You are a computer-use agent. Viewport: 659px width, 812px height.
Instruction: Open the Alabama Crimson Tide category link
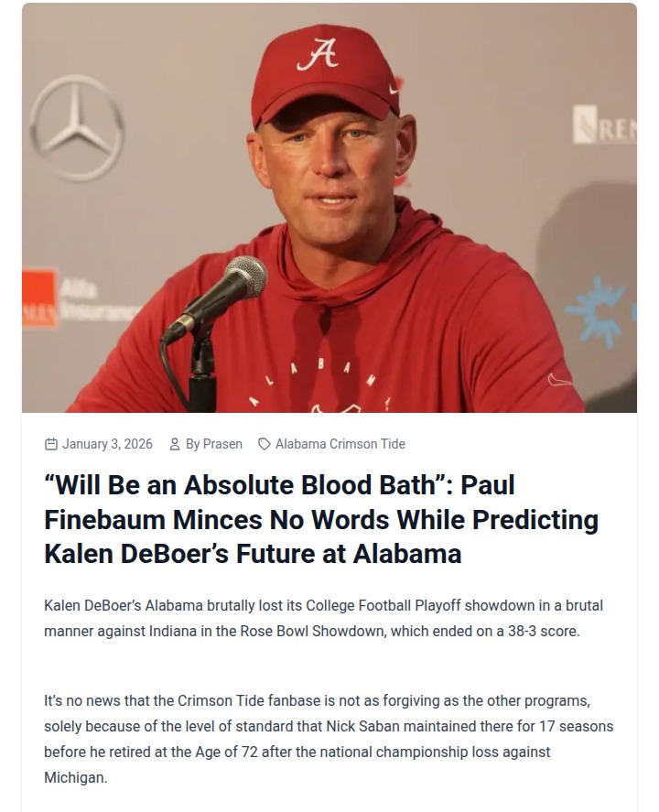340,444
